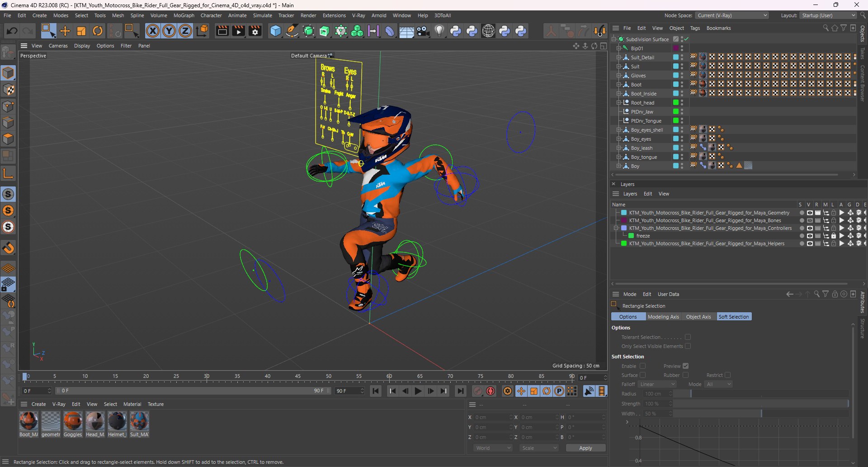Viewport: 868px width, 467px height.
Task: Click the Live Selection tool icon
Action: 48,31
